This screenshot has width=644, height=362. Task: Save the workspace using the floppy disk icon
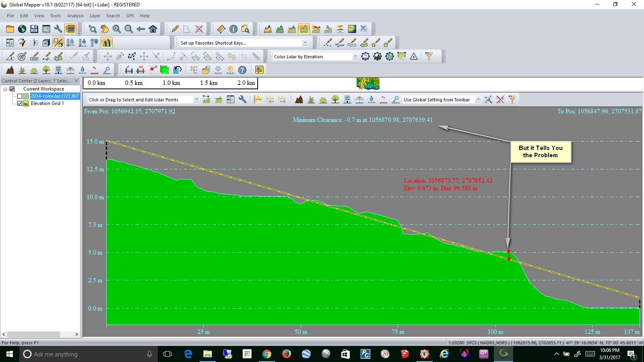tap(34, 29)
